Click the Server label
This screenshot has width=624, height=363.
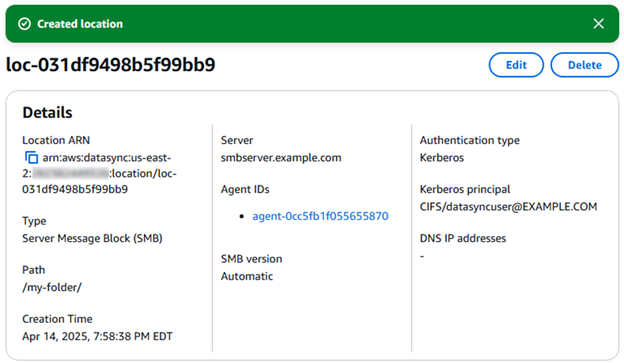(237, 140)
